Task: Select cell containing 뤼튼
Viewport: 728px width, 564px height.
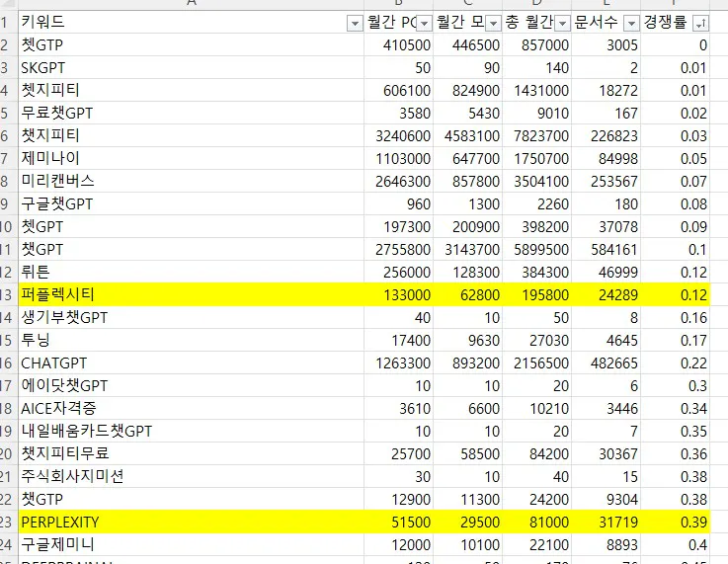Action: (x=191, y=273)
